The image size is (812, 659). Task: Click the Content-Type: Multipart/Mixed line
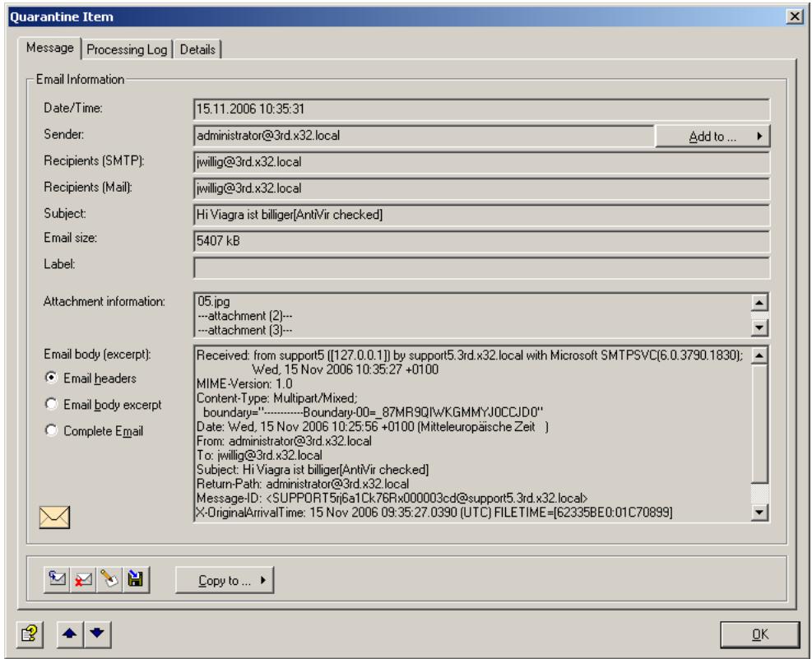click(277, 398)
